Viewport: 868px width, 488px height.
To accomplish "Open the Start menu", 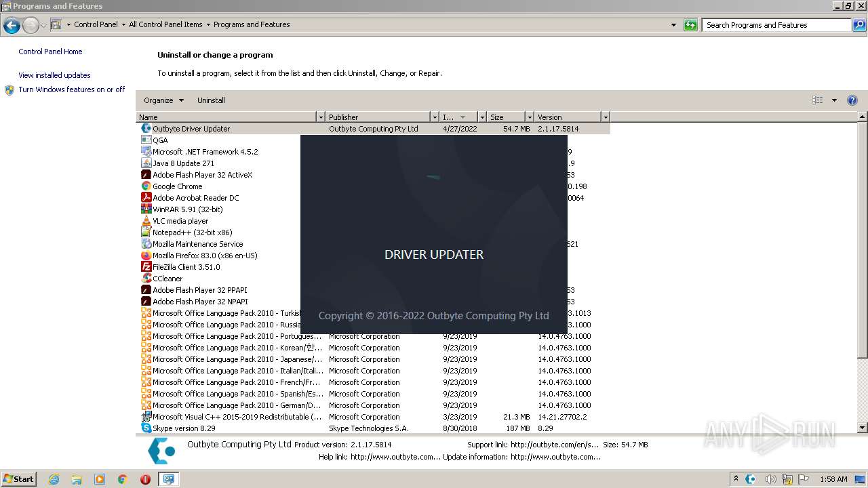I will (18, 479).
